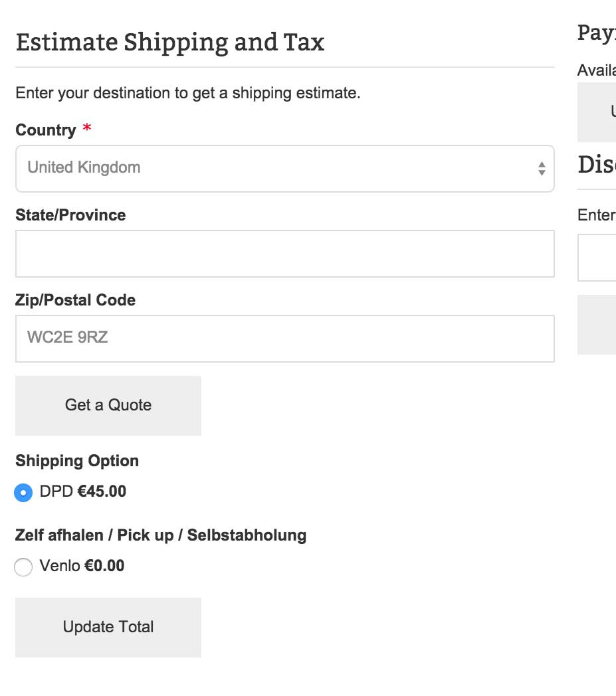Click the gray button below the discount field
Viewport: 616px width, 696px height.
[x=597, y=325]
